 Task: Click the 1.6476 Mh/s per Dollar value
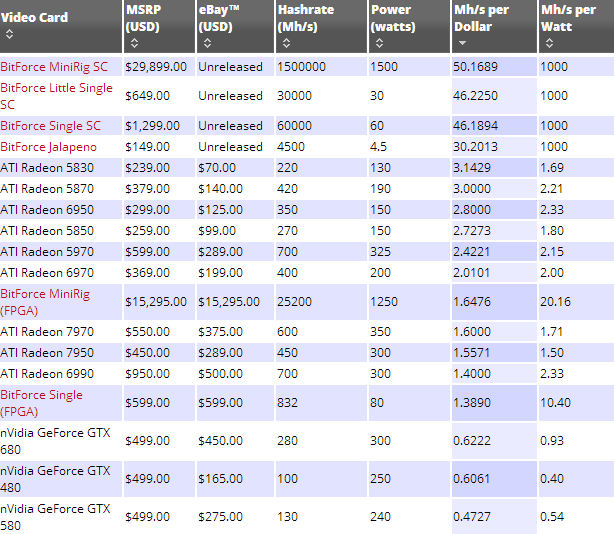[x=472, y=302]
